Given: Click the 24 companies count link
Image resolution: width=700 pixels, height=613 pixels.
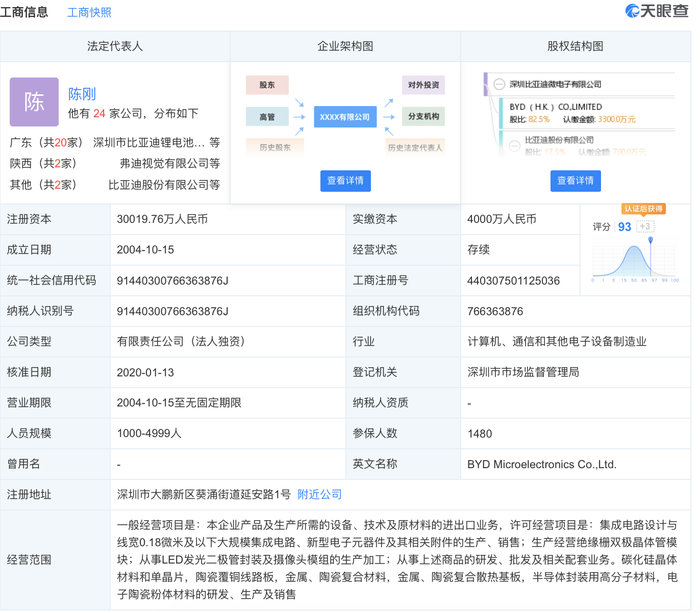Looking at the screenshot, I should 99,113.
